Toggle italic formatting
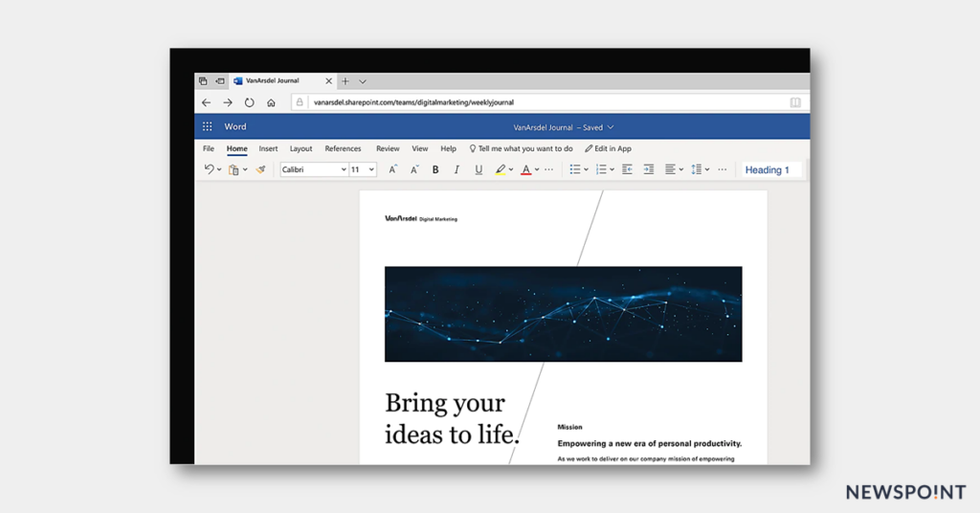This screenshot has height=513, width=980. click(x=457, y=169)
